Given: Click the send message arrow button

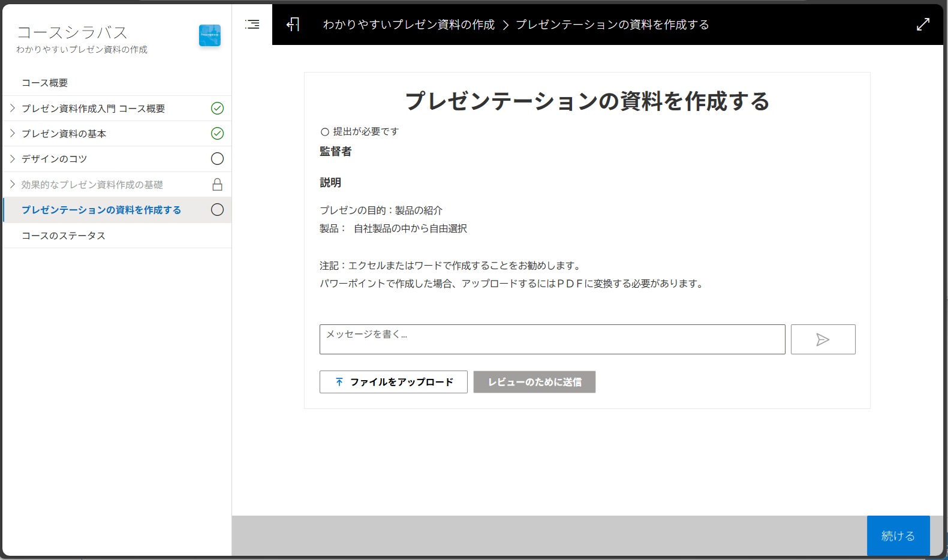Looking at the screenshot, I should tap(823, 339).
